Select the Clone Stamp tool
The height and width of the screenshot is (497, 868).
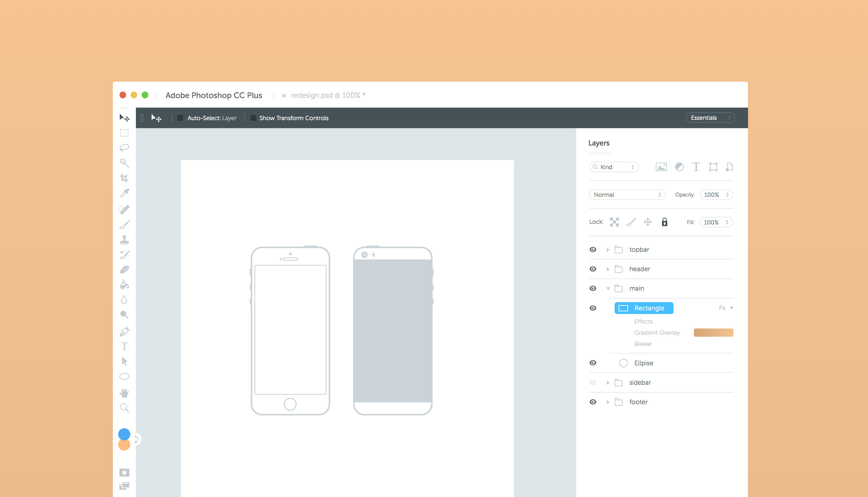click(x=124, y=240)
